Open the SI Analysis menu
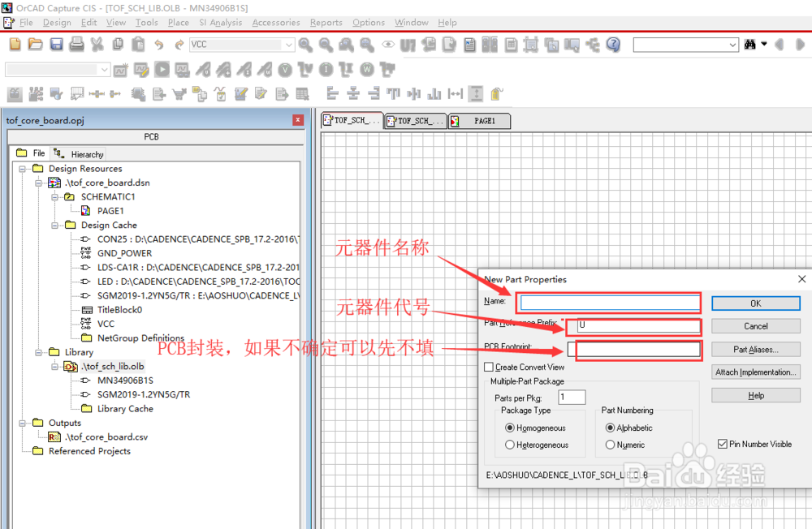Image resolution: width=812 pixels, height=529 pixels. (221, 22)
